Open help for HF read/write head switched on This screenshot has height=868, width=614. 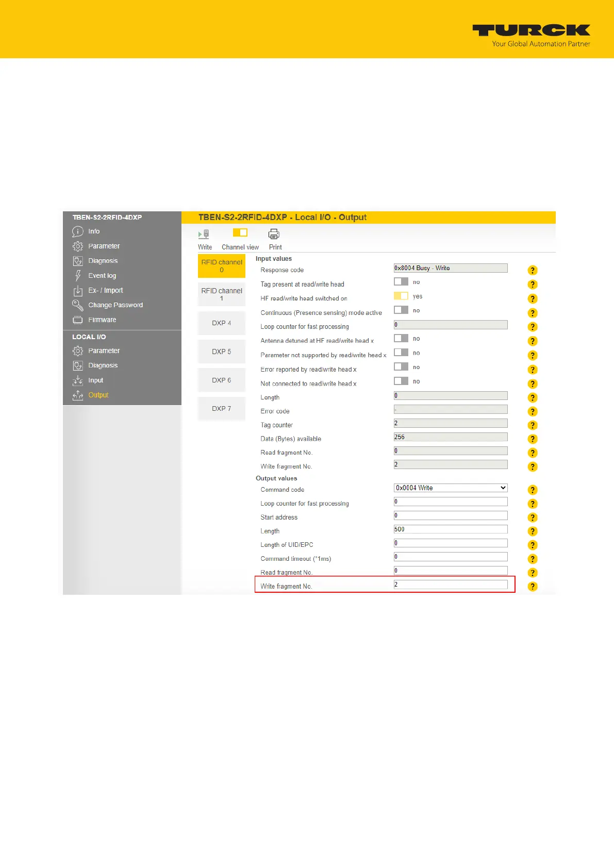[x=533, y=299]
